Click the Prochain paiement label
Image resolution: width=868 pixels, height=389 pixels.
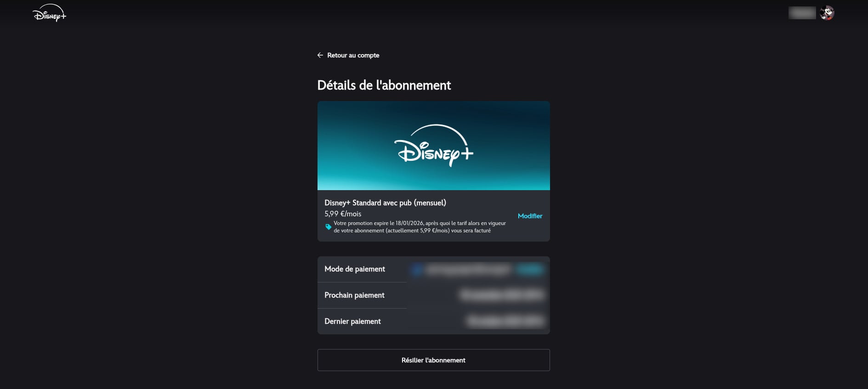354,295
